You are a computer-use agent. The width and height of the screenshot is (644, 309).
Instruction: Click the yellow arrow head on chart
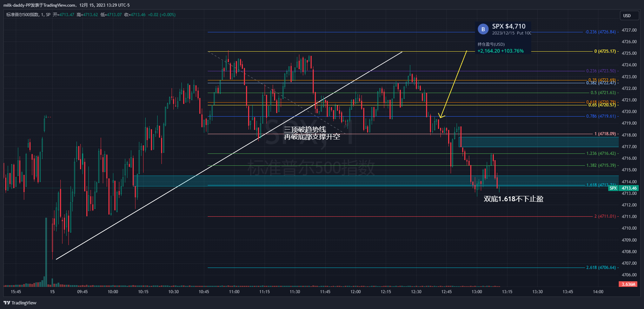click(441, 117)
